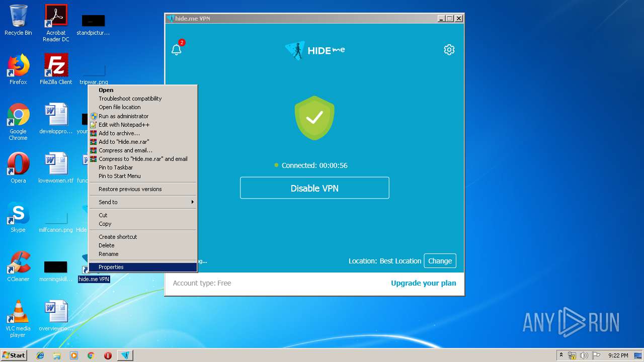This screenshot has height=362, width=644.
Task: Open the Recycle Bin desktop icon
Action: point(18,20)
